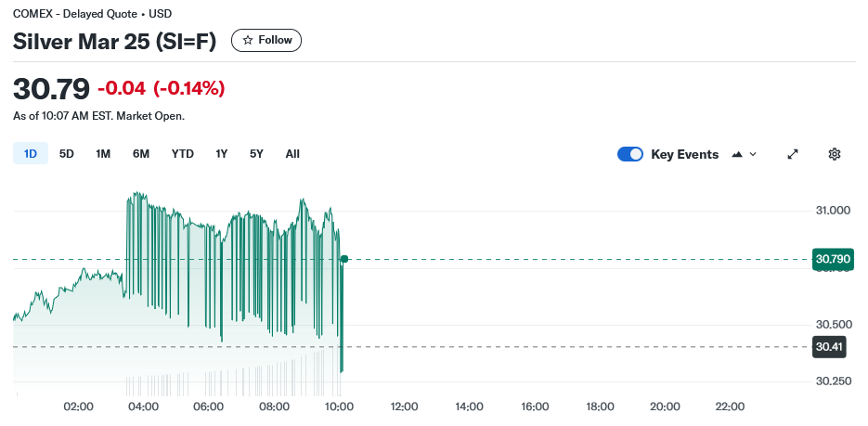The width and height of the screenshot is (868, 426).
Task: Click the 14:00 time axis label
Action: coord(470,407)
